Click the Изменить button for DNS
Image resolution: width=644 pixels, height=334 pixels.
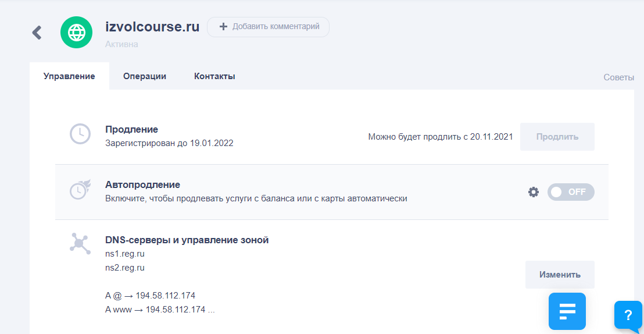pyautogui.click(x=560, y=275)
